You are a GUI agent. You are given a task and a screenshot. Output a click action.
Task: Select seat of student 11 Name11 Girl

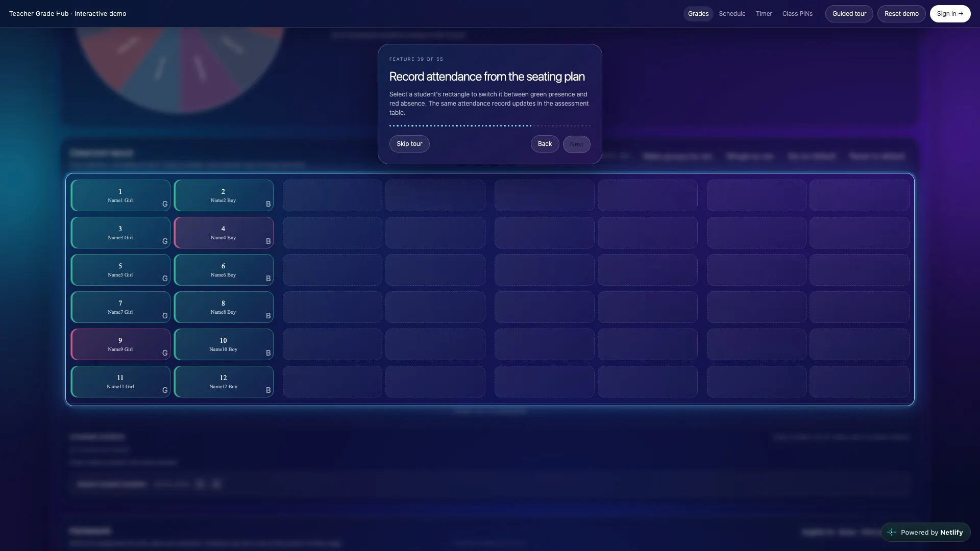tap(120, 382)
